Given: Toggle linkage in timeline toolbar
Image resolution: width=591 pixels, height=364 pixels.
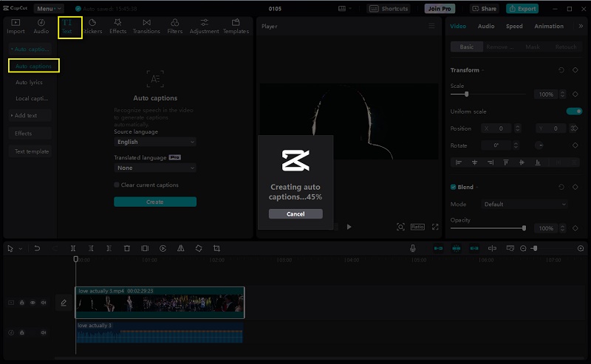Looking at the screenshot, I should tap(474, 248).
